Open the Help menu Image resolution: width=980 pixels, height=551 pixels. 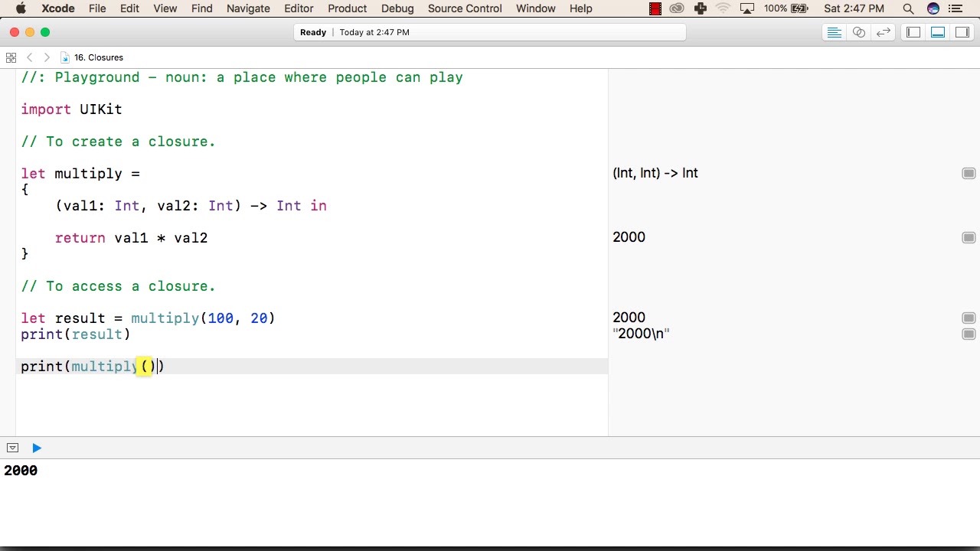point(581,8)
